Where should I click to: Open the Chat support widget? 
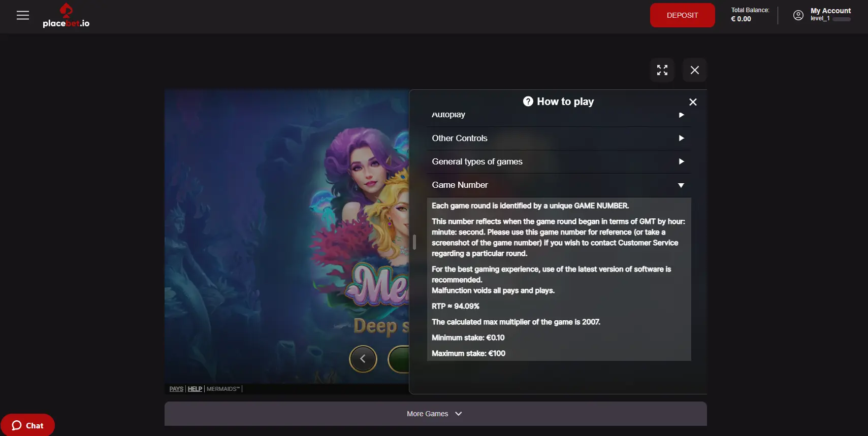27,425
